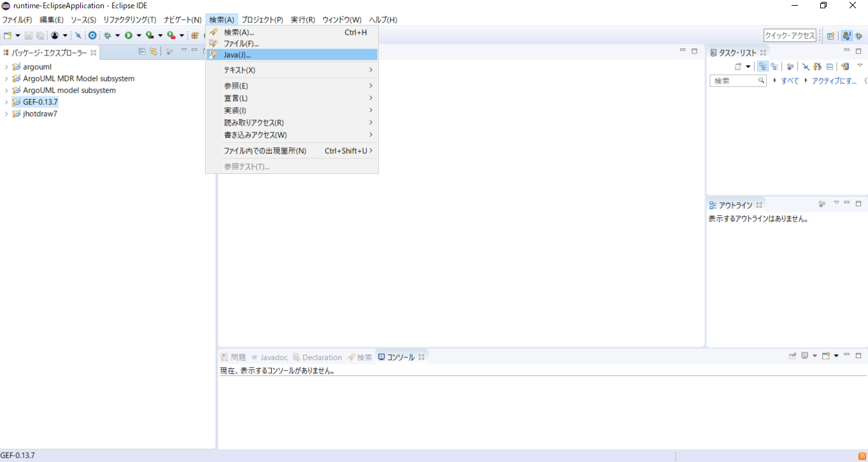Switch to the 問題 tab
Image resolution: width=868 pixels, height=462 pixels.
[x=233, y=357]
